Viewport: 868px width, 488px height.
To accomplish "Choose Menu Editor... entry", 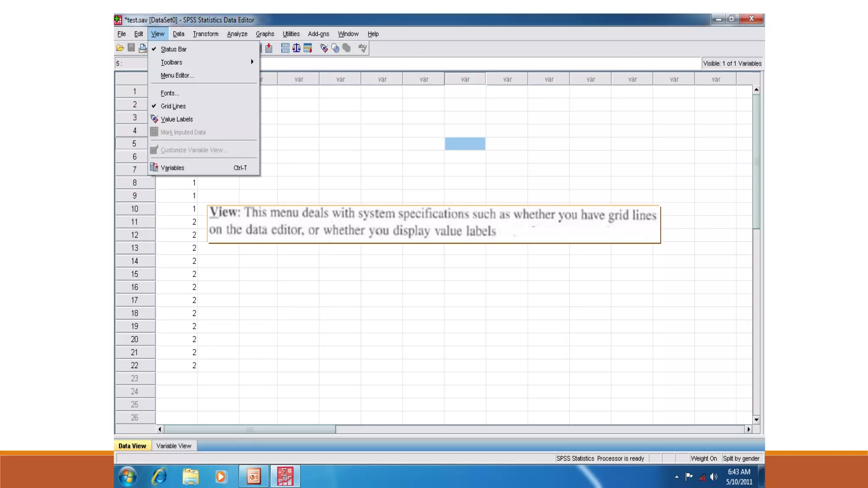I will (177, 75).
